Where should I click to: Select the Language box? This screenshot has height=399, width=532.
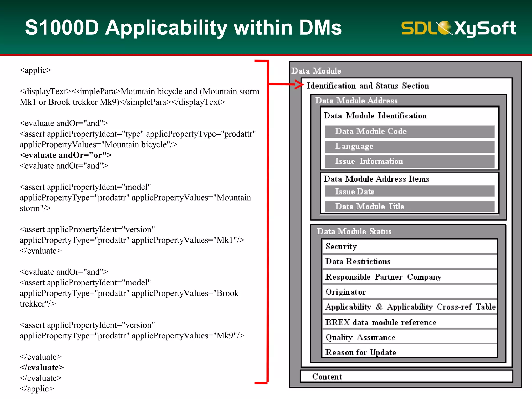coord(409,147)
